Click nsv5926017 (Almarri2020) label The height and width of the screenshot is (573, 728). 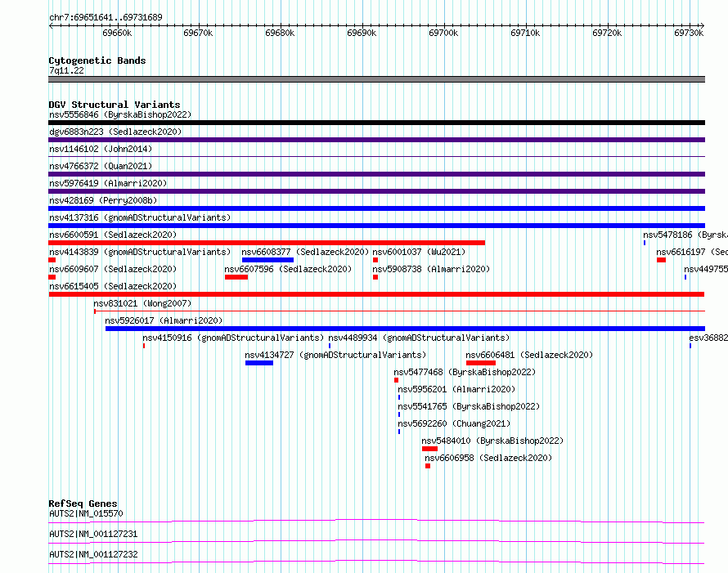click(164, 320)
